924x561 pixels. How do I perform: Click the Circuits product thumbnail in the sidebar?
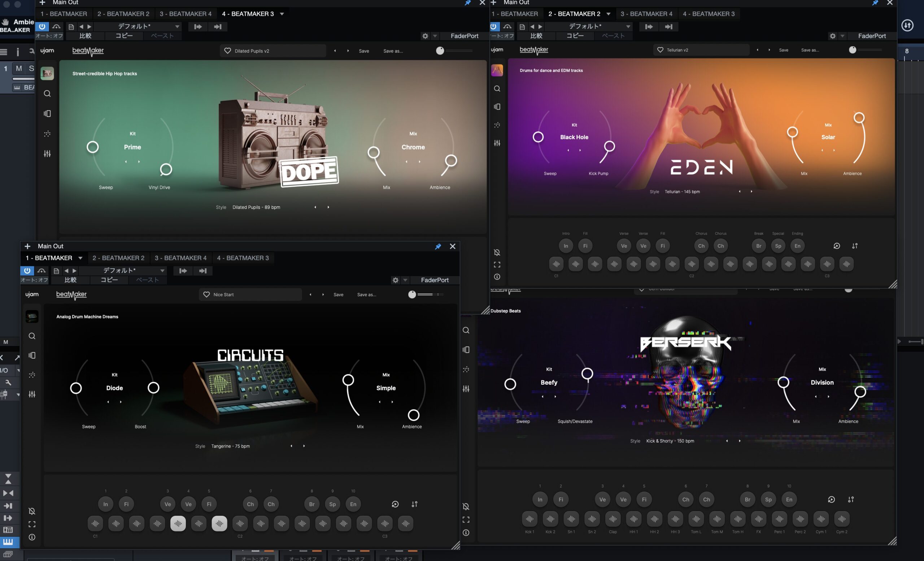(x=32, y=316)
